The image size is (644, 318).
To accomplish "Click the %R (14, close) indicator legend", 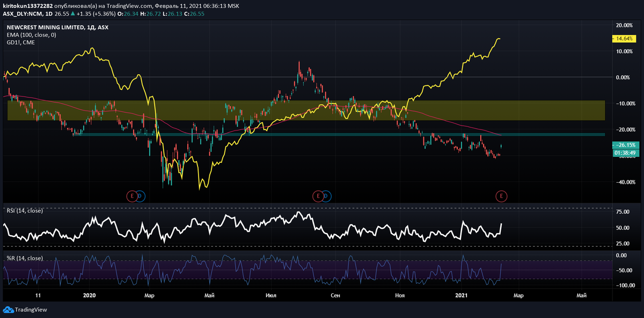I will (24, 258).
